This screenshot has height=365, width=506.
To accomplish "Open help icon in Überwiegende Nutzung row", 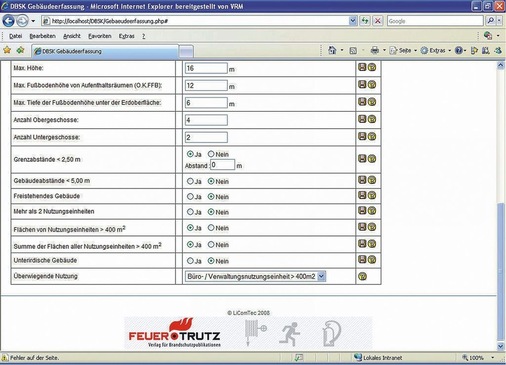I will tap(362, 276).
